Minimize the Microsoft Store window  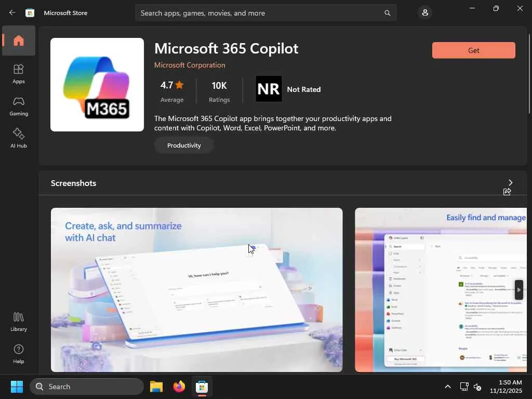[472, 8]
